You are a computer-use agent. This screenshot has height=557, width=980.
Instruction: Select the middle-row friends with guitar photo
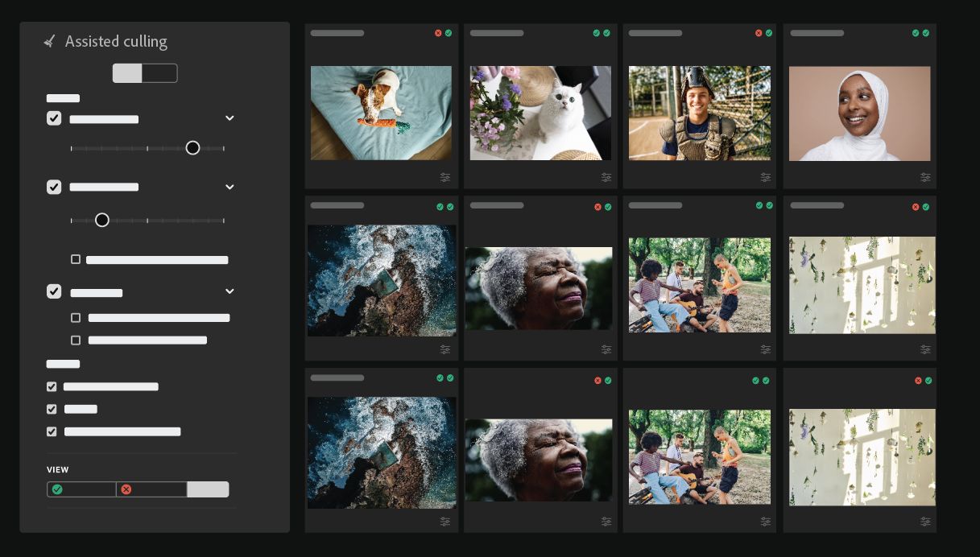[699, 285]
